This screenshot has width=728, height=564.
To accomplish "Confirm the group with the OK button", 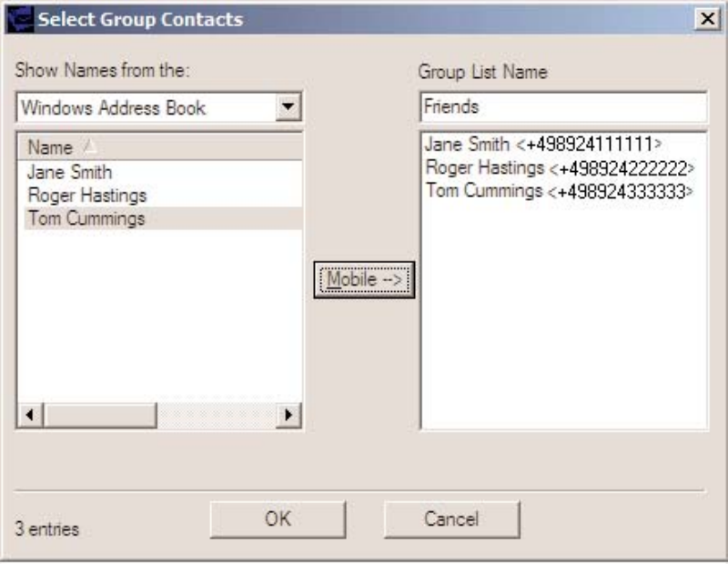I will point(278,519).
